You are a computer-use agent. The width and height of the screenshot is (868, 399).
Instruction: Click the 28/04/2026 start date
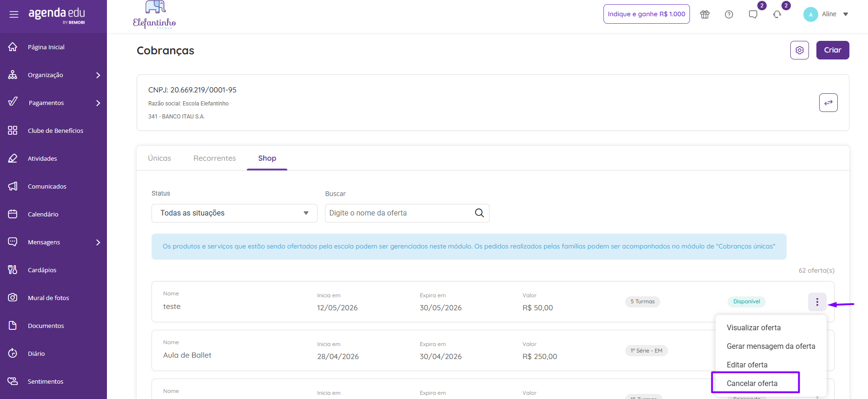coord(338,357)
